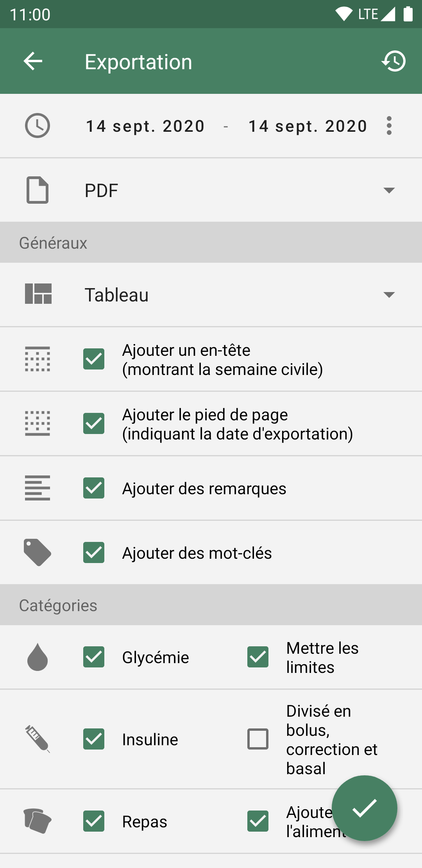Uncheck 'Ajouter un en-tête' checkbox
Image resolution: width=422 pixels, height=868 pixels.
click(x=94, y=359)
